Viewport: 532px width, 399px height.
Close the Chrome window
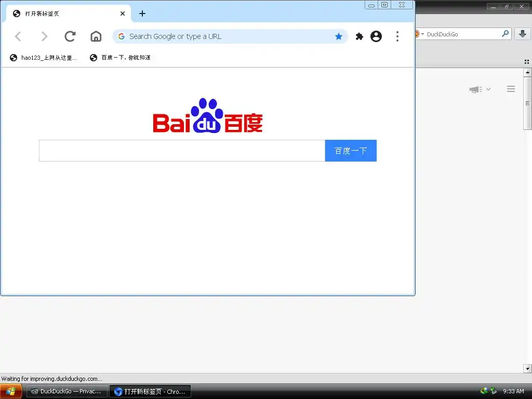402,5
